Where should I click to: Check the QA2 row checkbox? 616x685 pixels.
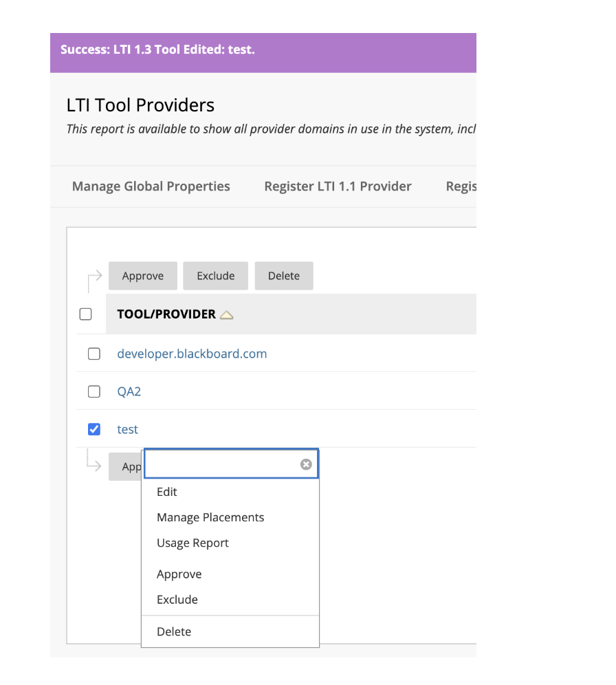pyautogui.click(x=94, y=391)
